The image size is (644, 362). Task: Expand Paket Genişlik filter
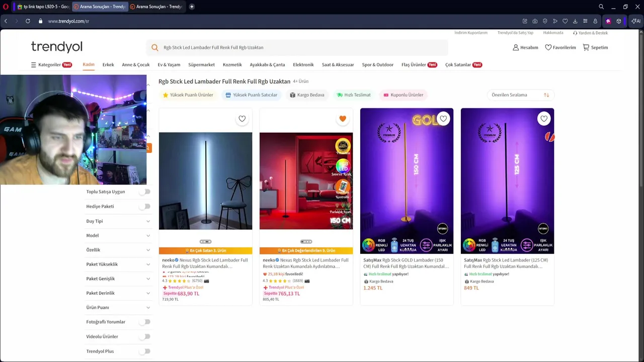[x=118, y=279]
